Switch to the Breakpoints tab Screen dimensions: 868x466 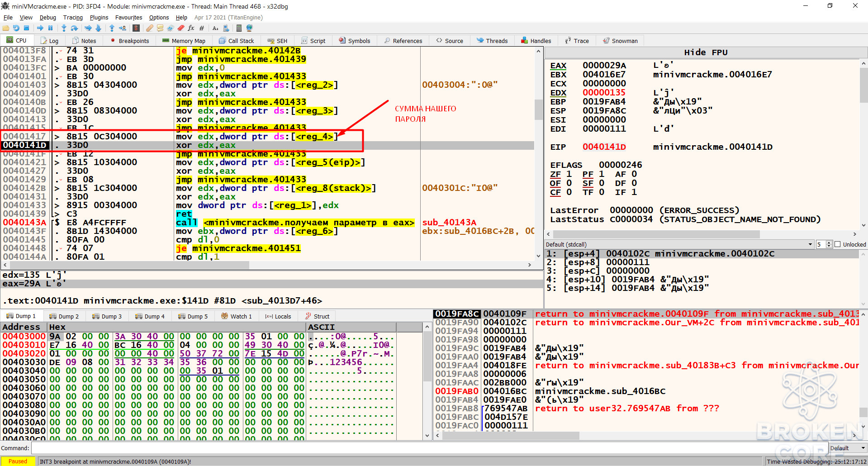(x=129, y=41)
